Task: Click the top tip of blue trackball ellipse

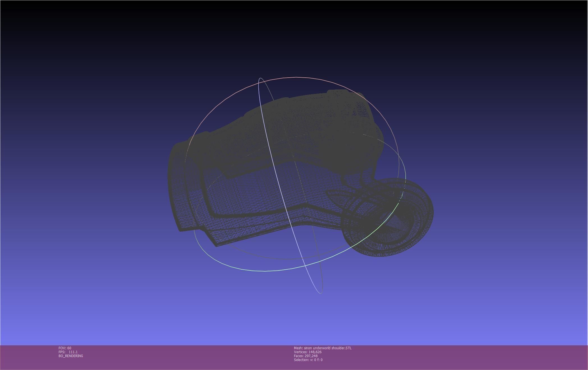Action: [x=260, y=78]
